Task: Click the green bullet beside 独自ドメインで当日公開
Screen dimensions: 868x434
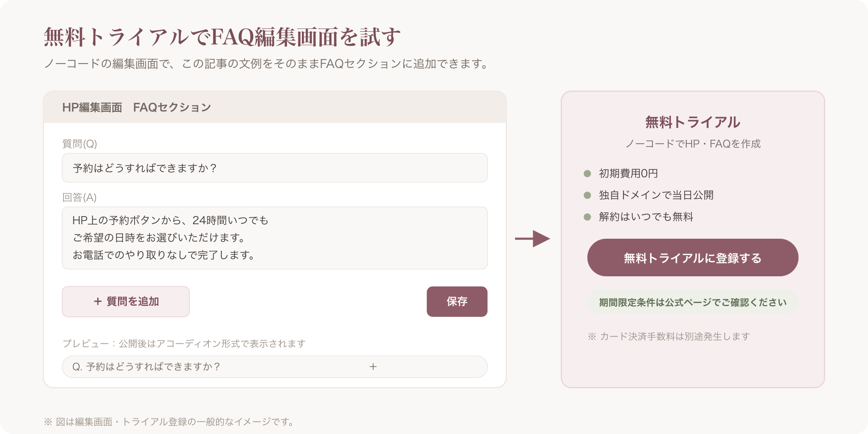Action: (587, 195)
